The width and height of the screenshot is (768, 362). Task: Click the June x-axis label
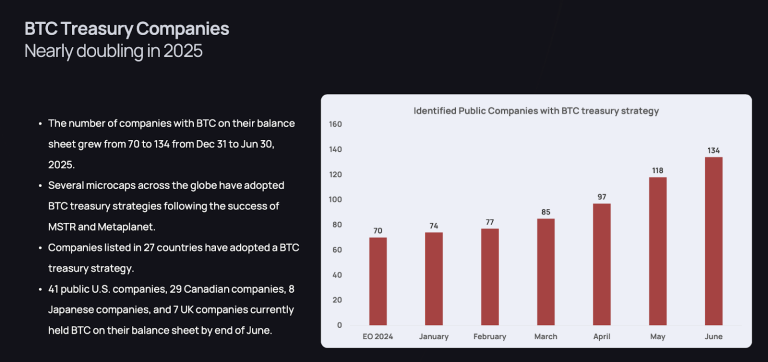click(x=714, y=337)
